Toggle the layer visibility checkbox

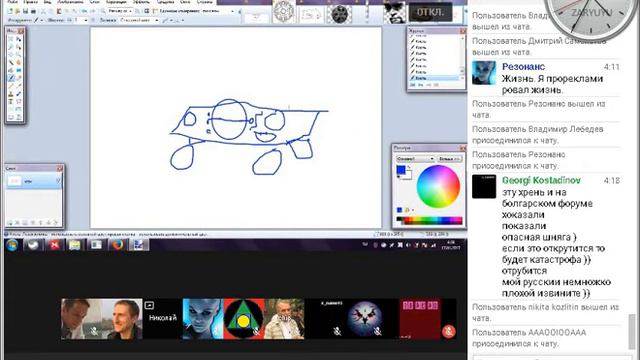[58, 181]
